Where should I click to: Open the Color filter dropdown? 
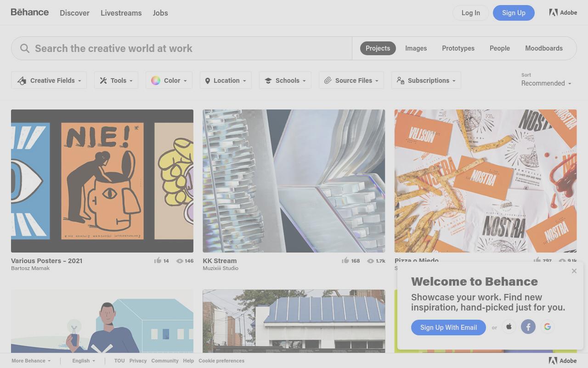coord(169,80)
